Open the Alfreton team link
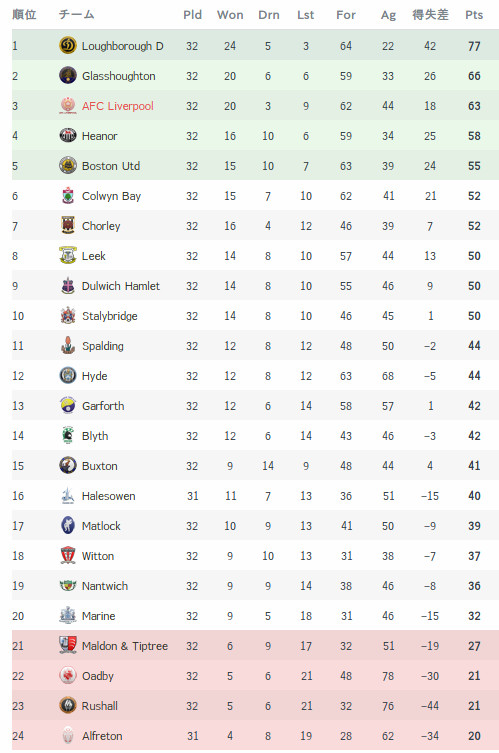Screen dimensions: 499x753 [102, 736]
